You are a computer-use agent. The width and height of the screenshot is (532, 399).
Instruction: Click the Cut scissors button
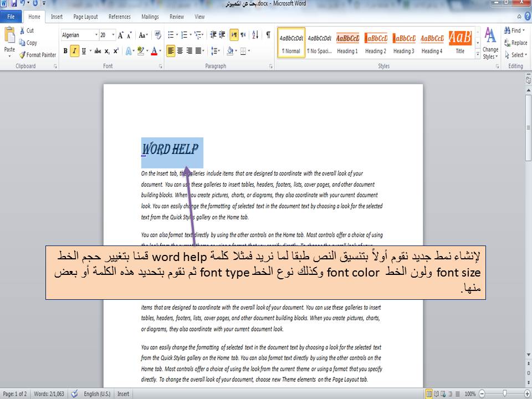[x=27, y=30]
